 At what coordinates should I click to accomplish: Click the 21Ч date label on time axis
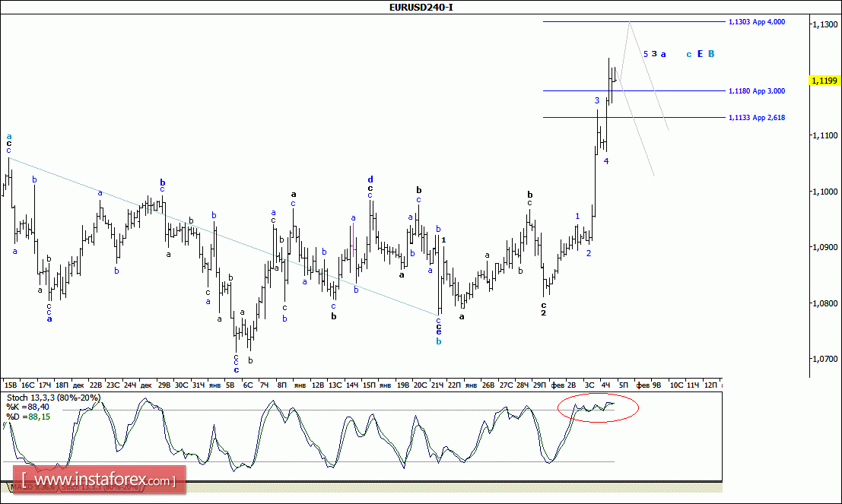pos(437,385)
